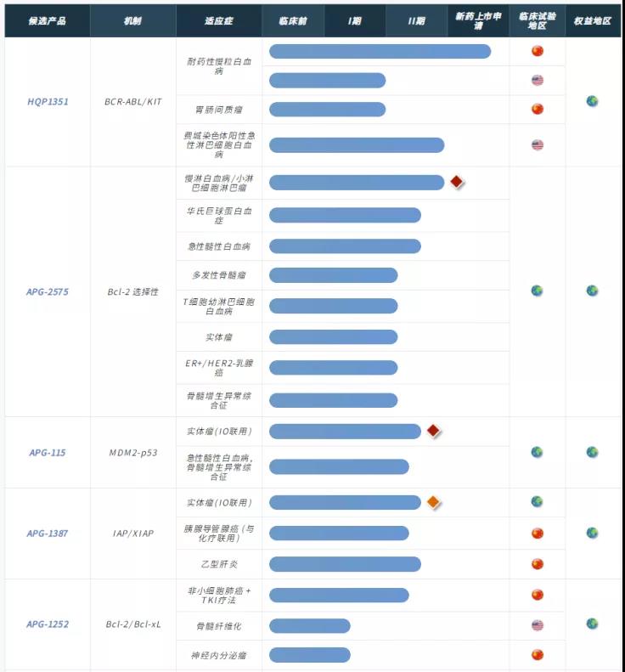Viewport: 625px width, 672px height.
Task: Select the China flag in the 非小细胞肺癌 row
Action: pos(538,595)
